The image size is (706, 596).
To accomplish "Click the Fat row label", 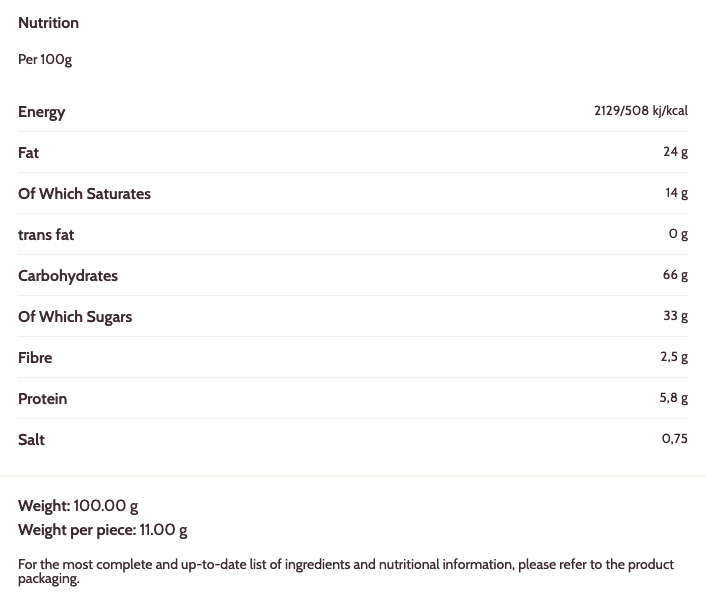I will tap(29, 153).
